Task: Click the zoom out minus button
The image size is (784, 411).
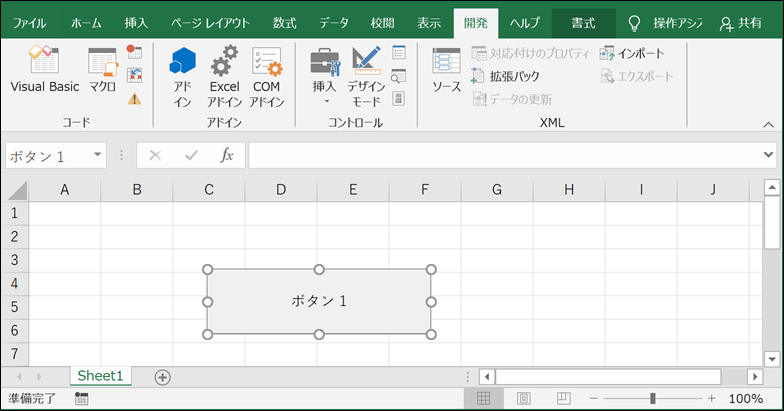Action: [594, 398]
